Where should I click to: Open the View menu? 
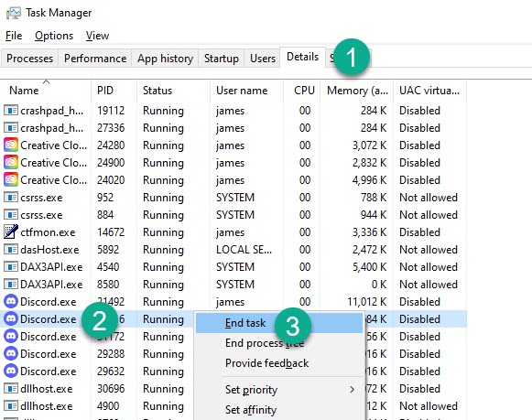97,36
